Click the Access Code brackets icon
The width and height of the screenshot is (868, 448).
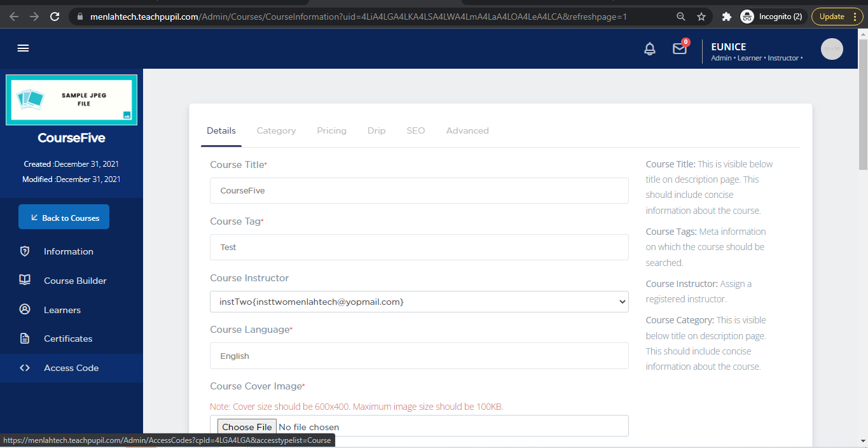25,368
